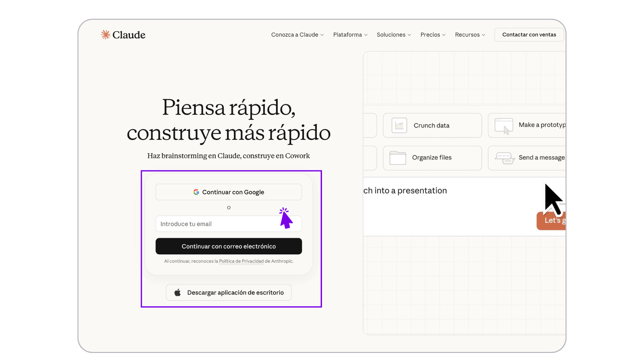Click the Apple logo icon
This screenshot has width=644, height=362.
tap(178, 293)
